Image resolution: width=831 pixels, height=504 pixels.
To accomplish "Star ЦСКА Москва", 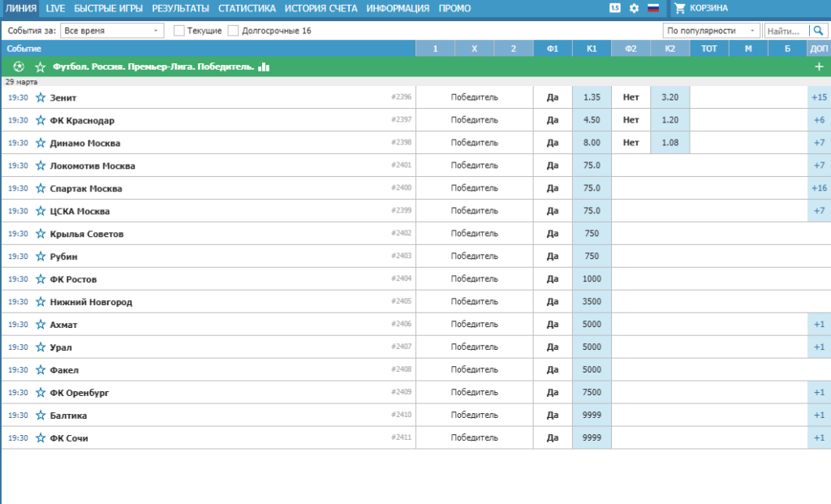I will 41,211.
